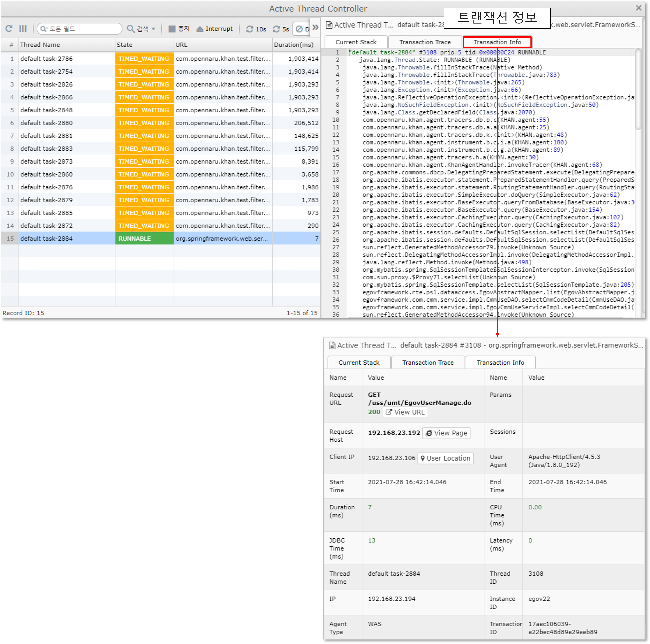This screenshot has width=650, height=644.
Task: Select thread row default task-2880
Action: tap(46, 123)
